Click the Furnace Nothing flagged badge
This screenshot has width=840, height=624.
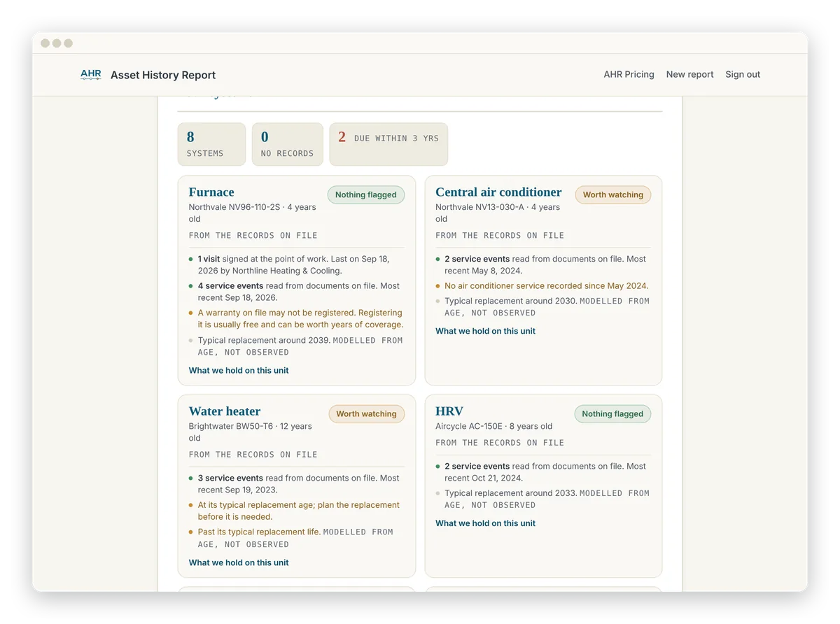click(365, 194)
